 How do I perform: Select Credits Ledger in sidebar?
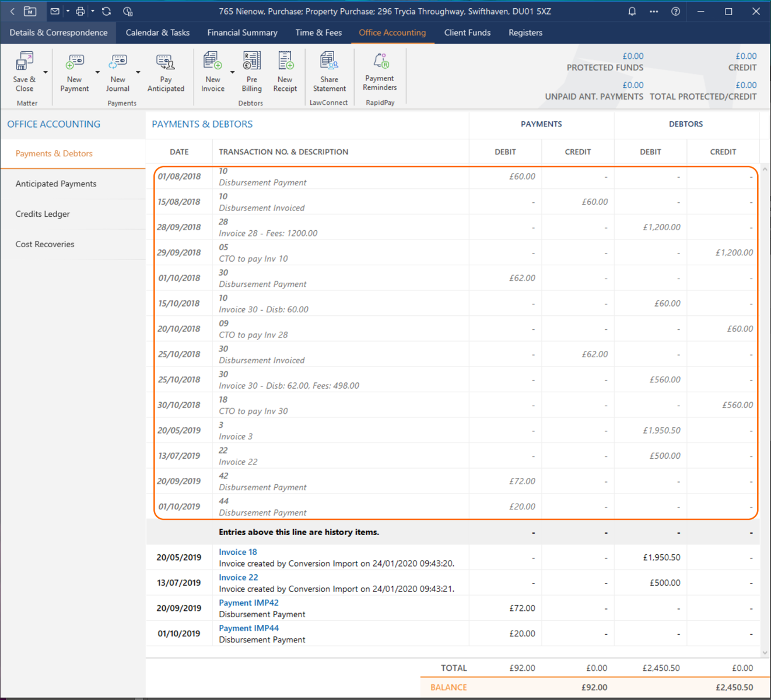(x=43, y=214)
